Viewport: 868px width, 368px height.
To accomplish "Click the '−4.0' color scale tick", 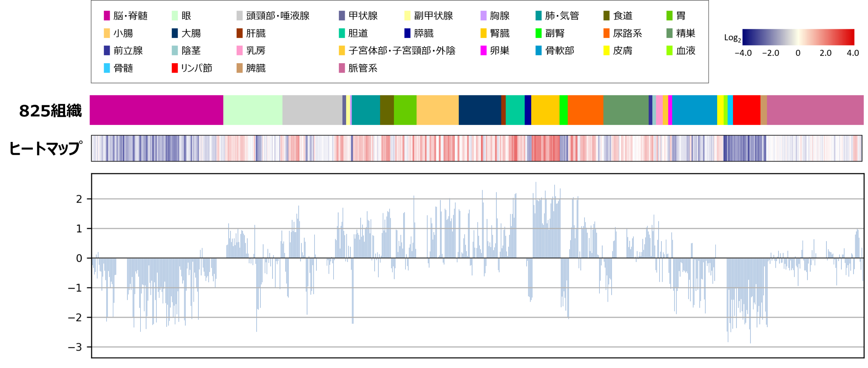I will point(743,53).
